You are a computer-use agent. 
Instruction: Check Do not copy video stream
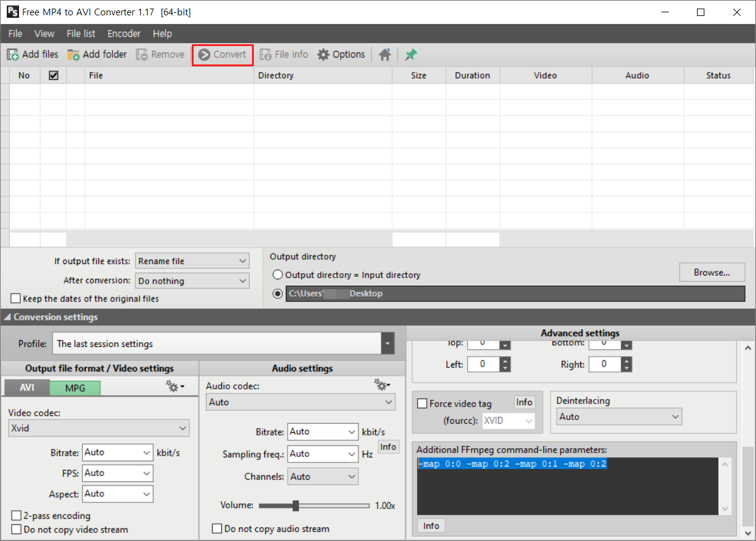(x=16, y=529)
